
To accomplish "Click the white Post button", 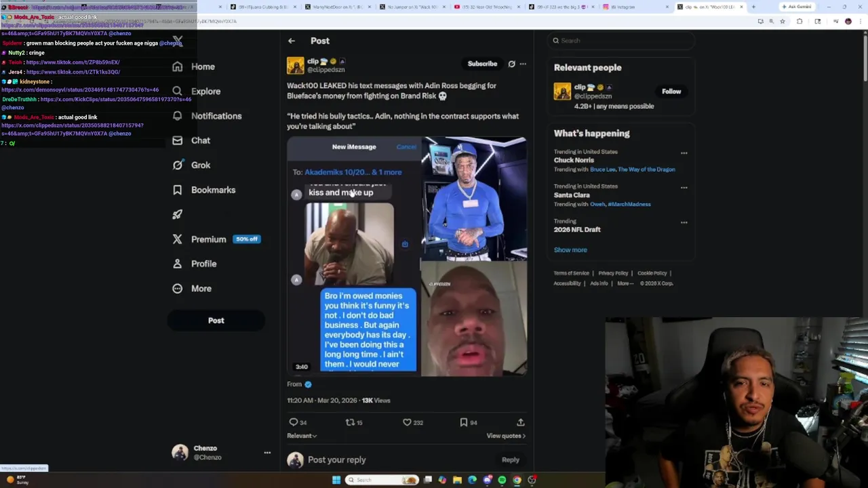I will 216,321.
